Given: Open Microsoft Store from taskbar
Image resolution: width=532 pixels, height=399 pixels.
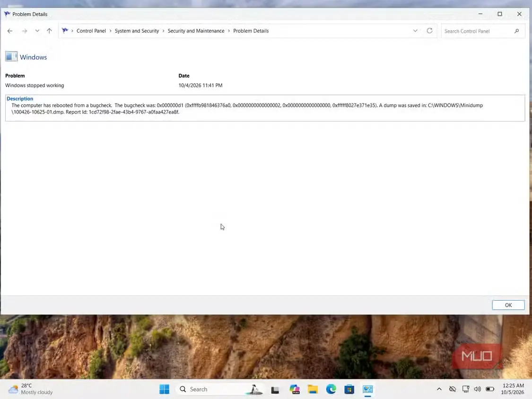Looking at the screenshot, I should tap(349, 389).
